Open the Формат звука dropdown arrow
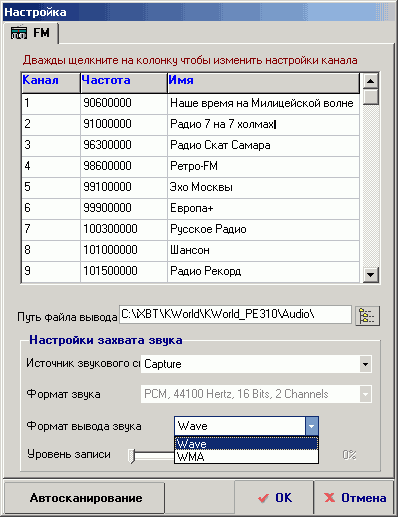Image resolution: width=398 pixels, height=517 pixels. click(x=365, y=394)
